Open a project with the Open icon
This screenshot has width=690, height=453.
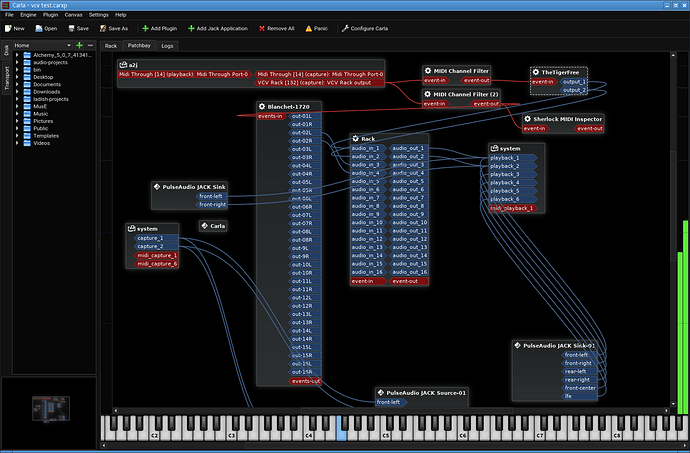39,29
